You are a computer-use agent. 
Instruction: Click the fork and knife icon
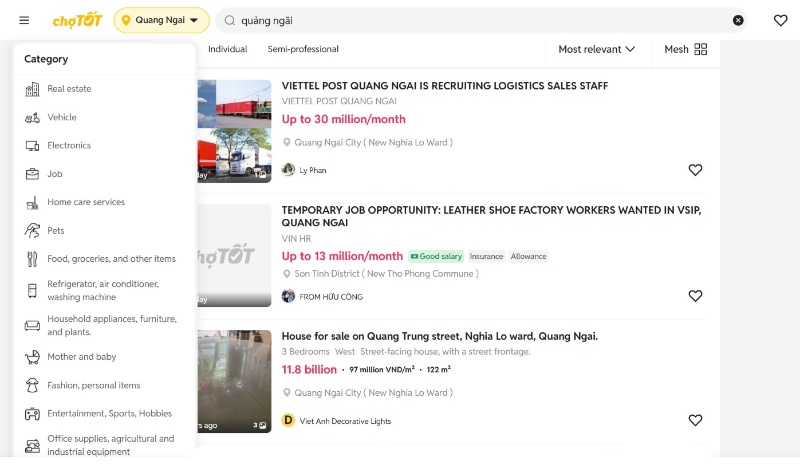pos(32,259)
